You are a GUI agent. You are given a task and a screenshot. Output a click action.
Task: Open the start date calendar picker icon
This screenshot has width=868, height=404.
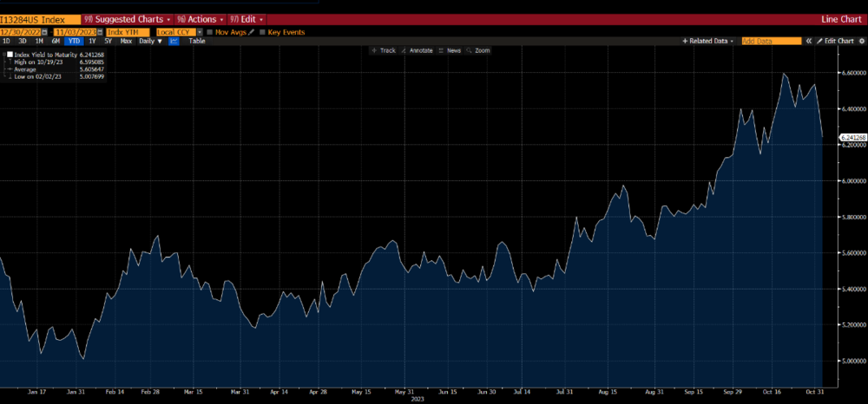pos(44,32)
